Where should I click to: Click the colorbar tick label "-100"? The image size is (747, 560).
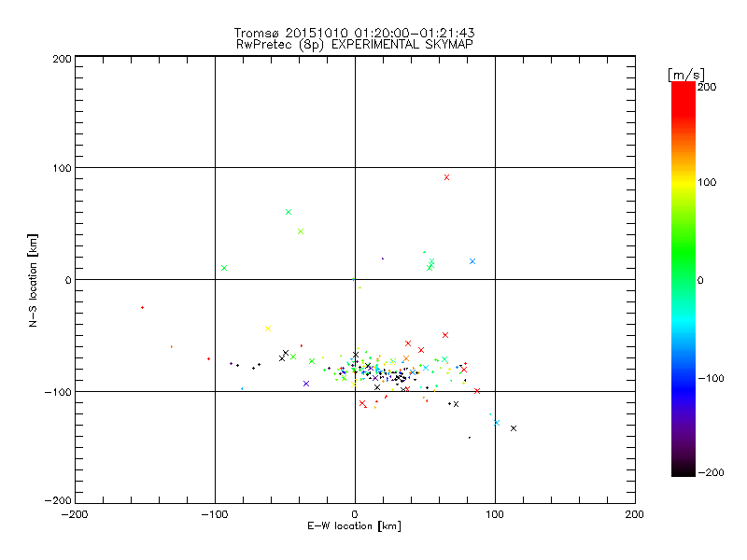(x=711, y=378)
